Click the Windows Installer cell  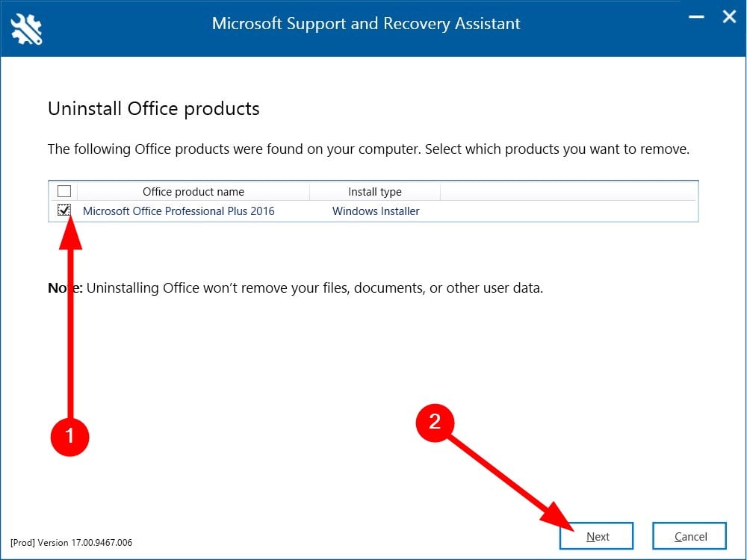tap(376, 211)
